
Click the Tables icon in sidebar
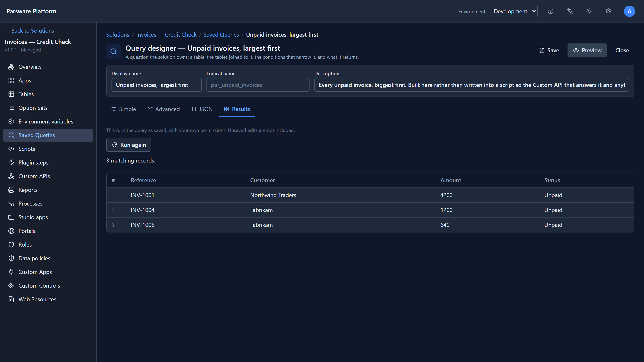(x=11, y=94)
